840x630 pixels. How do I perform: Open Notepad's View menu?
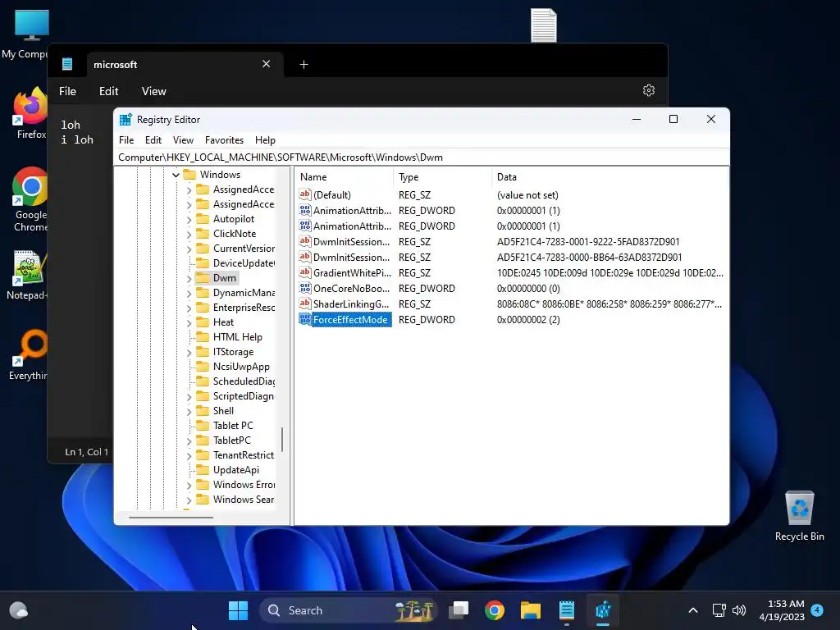[x=153, y=91]
